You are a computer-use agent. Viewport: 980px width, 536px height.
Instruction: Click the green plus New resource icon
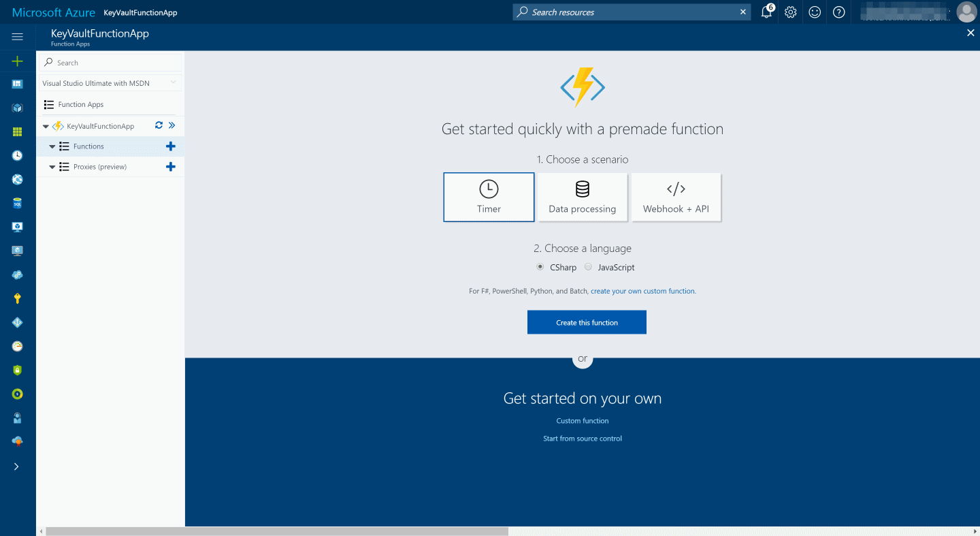pos(18,61)
